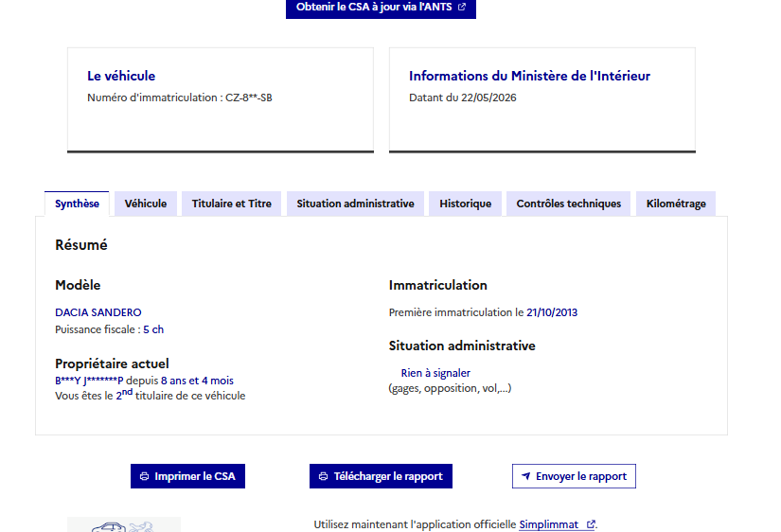Click the external link icon next to Simplimmat
The height and width of the screenshot is (532, 781).
coord(591,524)
